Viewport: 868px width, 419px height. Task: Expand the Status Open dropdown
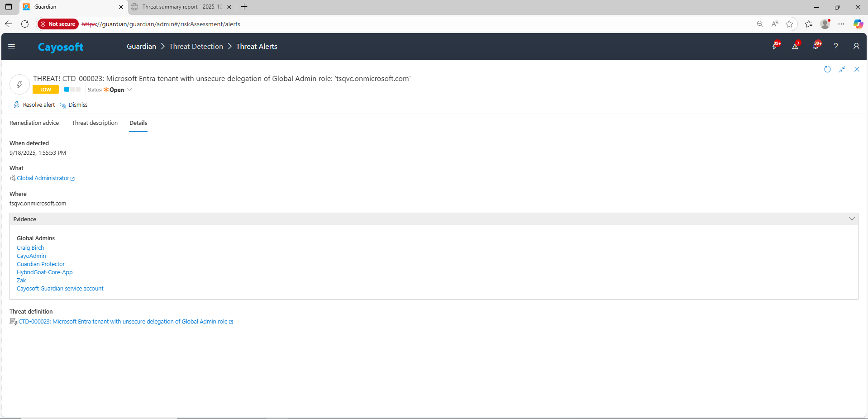tap(129, 90)
